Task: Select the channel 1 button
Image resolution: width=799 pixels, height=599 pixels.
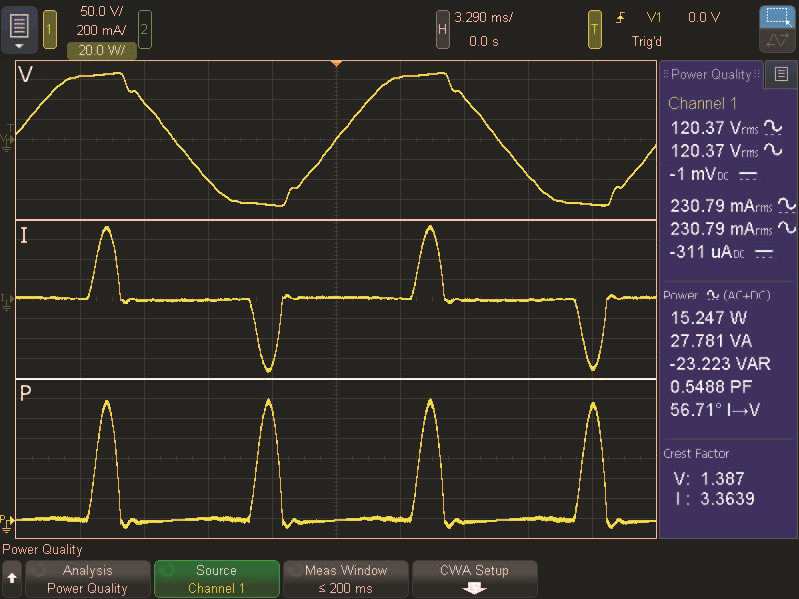Action: coord(50,30)
